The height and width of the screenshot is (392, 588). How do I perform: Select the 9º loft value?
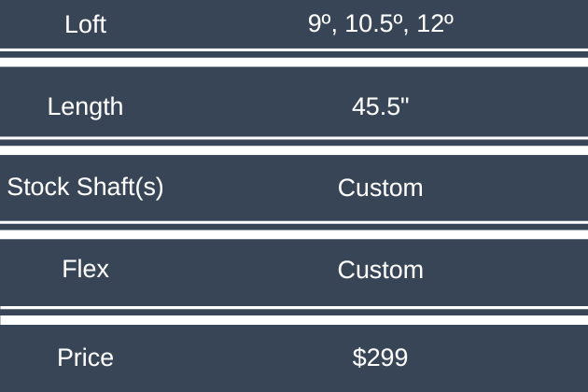(x=321, y=24)
